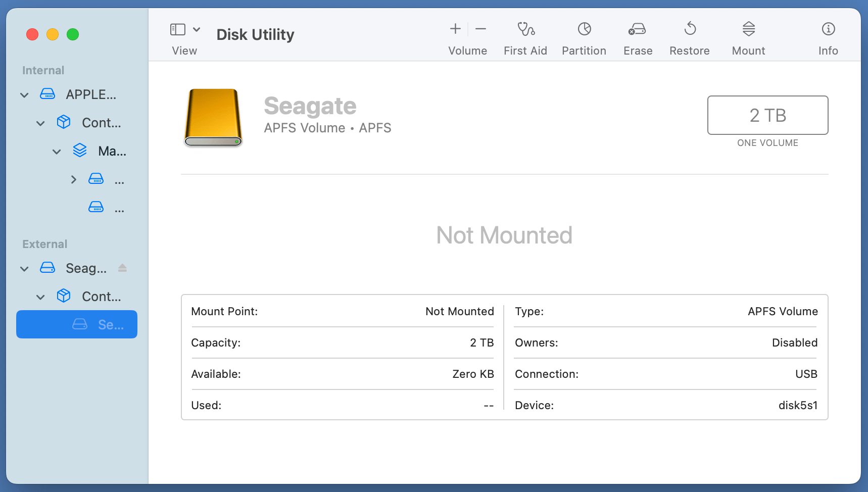Select the internal Container in the sidebar
Image resolution: width=868 pixels, height=492 pixels.
pos(101,122)
